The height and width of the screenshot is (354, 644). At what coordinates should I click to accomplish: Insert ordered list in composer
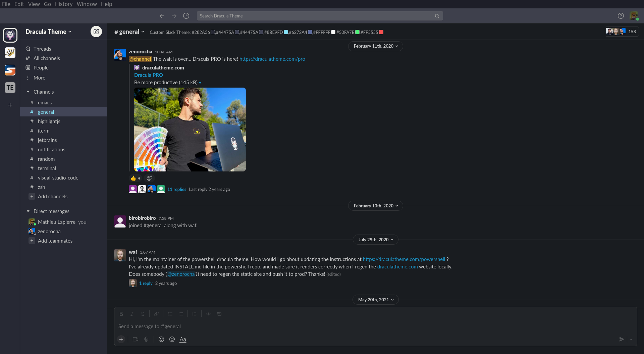coord(170,314)
